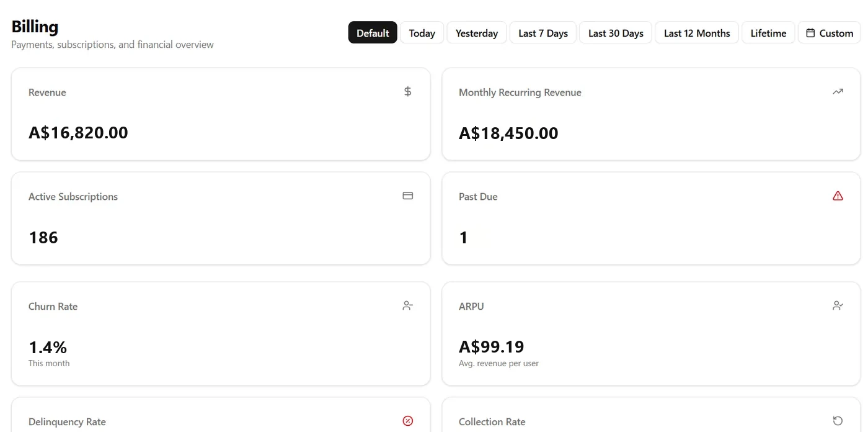Screen dimensions: 868x432
Task: Click the 1.4% churn rate value
Action: point(48,347)
